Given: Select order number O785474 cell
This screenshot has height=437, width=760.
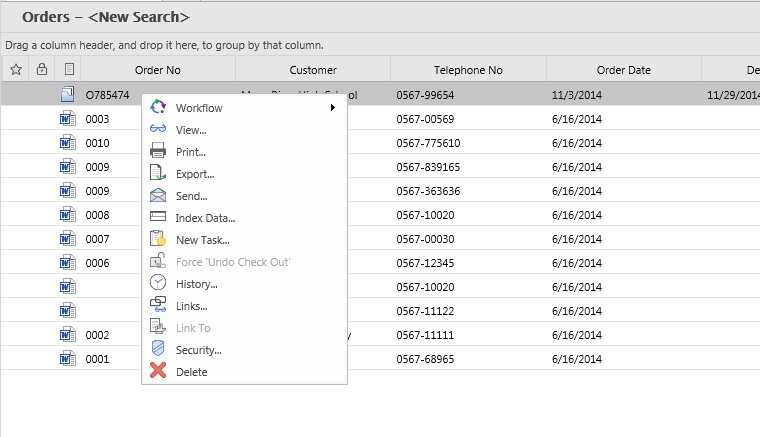Looking at the screenshot, I should [x=108, y=95].
